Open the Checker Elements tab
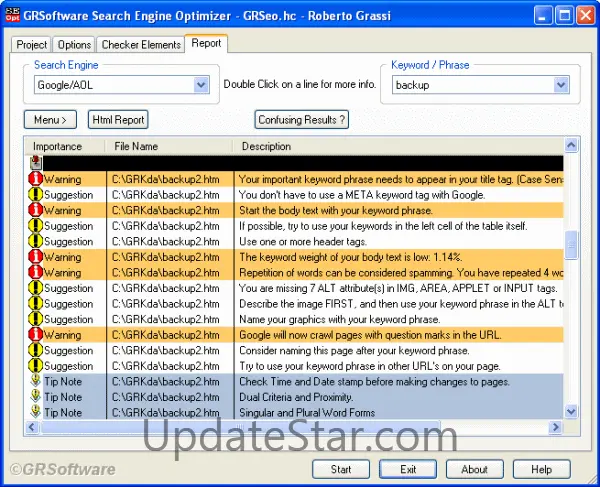 click(141, 45)
